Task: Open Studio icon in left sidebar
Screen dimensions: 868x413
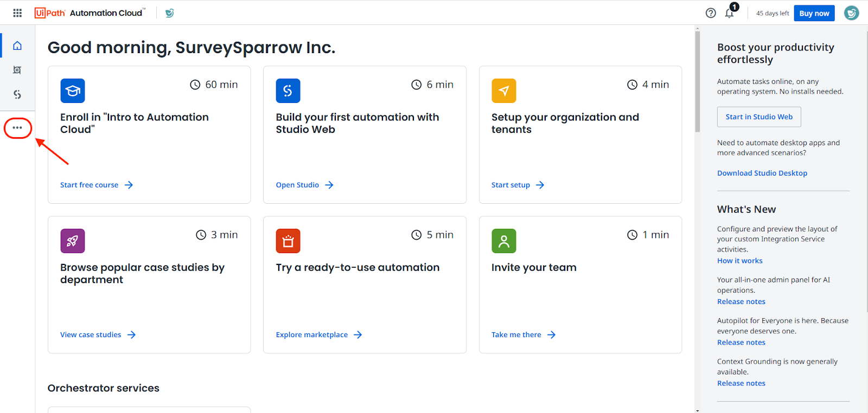Action: click(x=17, y=94)
